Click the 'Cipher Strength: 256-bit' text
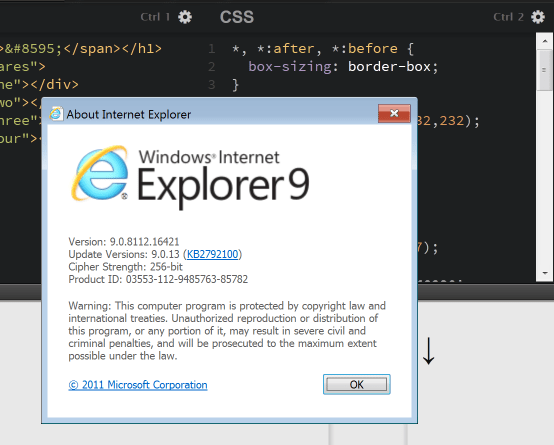 tap(125, 267)
